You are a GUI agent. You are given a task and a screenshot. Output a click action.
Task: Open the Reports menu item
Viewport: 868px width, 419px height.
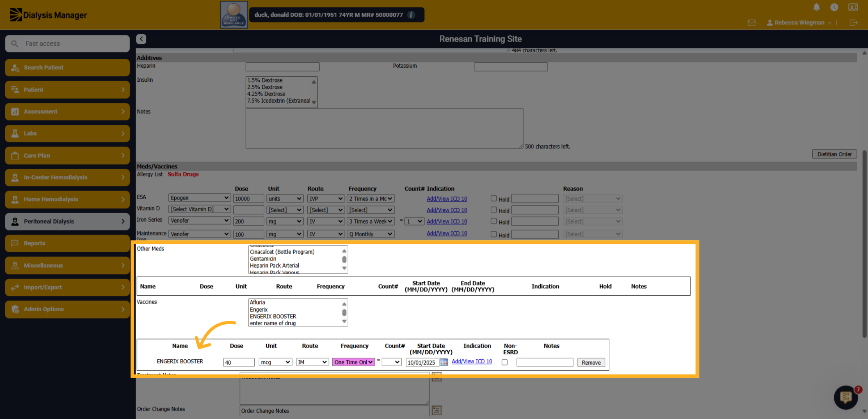[x=67, y=243]
